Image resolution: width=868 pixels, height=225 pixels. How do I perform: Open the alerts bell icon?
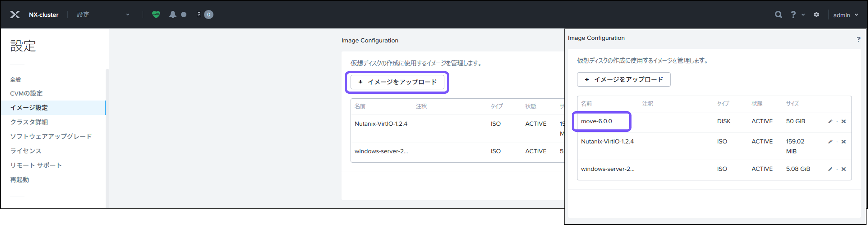point(172,14)
